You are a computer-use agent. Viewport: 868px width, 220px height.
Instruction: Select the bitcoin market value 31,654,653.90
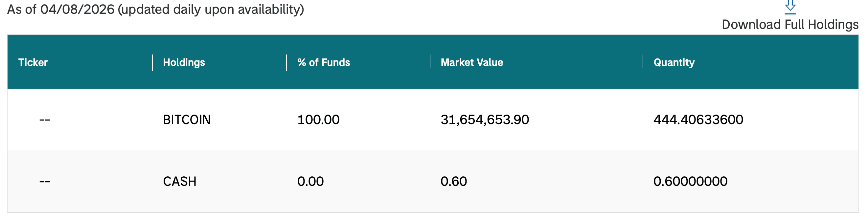tap(485, 120)
